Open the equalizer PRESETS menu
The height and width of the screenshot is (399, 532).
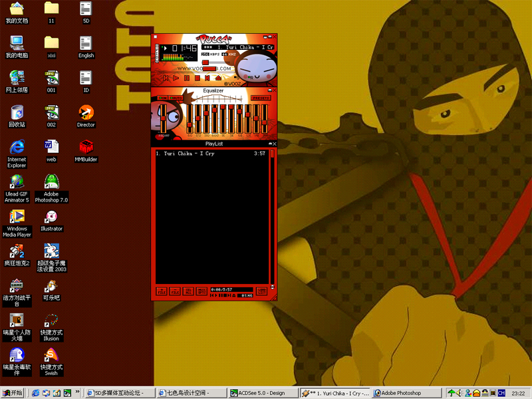click(x=261, y=98)
